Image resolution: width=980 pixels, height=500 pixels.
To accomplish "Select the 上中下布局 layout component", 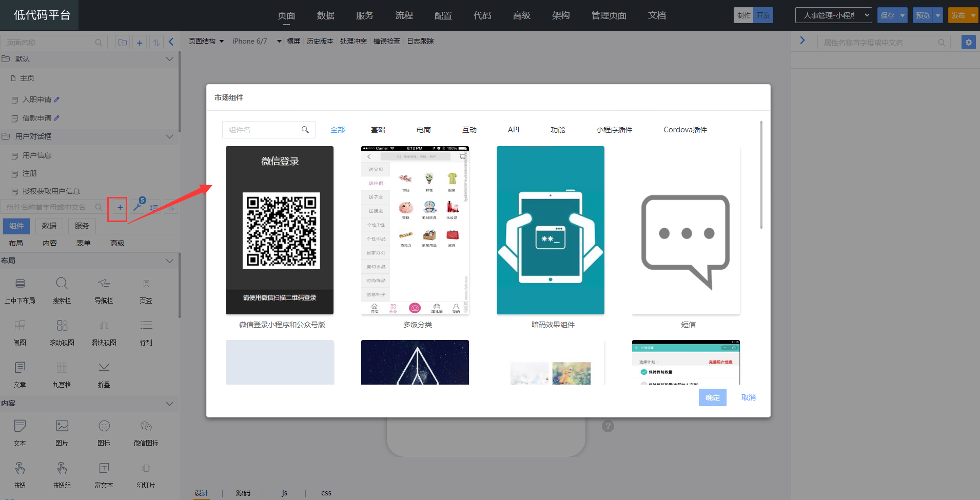I will [20, 291].
